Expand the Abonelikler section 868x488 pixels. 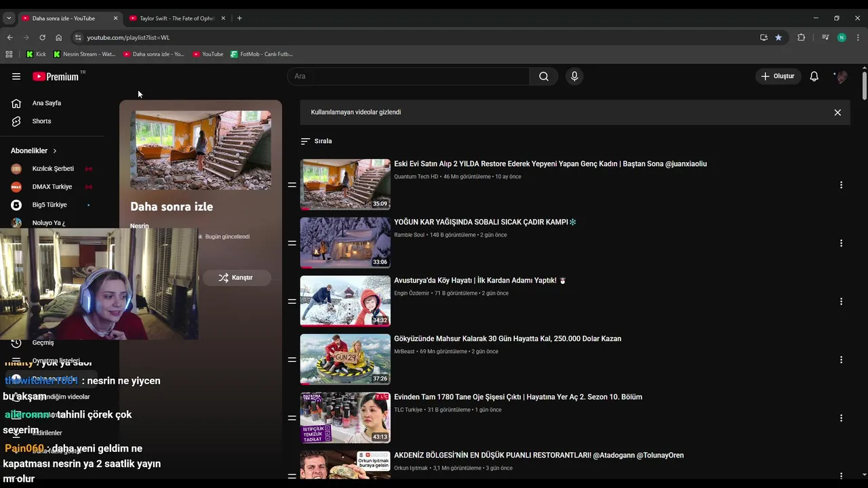[34, 150]
